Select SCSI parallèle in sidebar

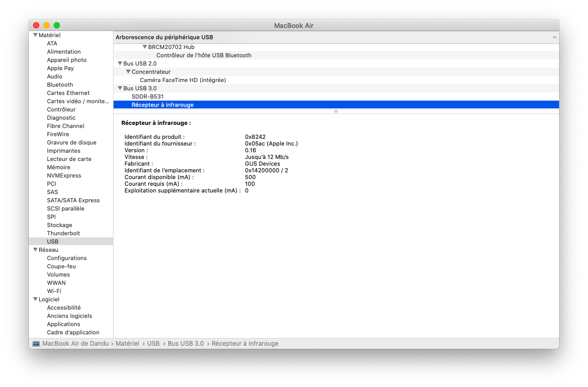(66, 208)
